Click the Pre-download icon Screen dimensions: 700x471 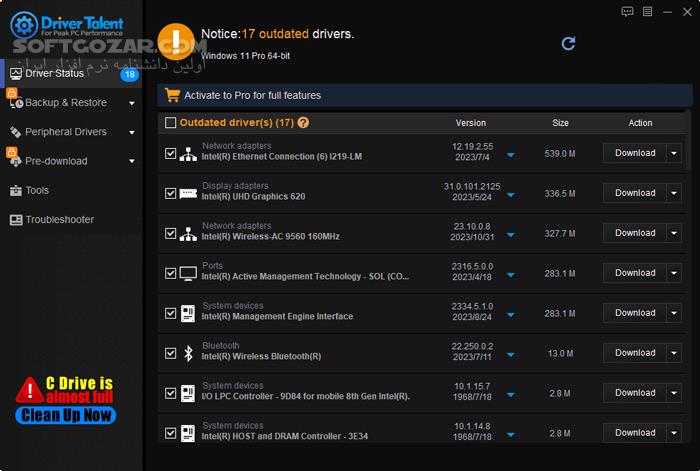[16, 161]
